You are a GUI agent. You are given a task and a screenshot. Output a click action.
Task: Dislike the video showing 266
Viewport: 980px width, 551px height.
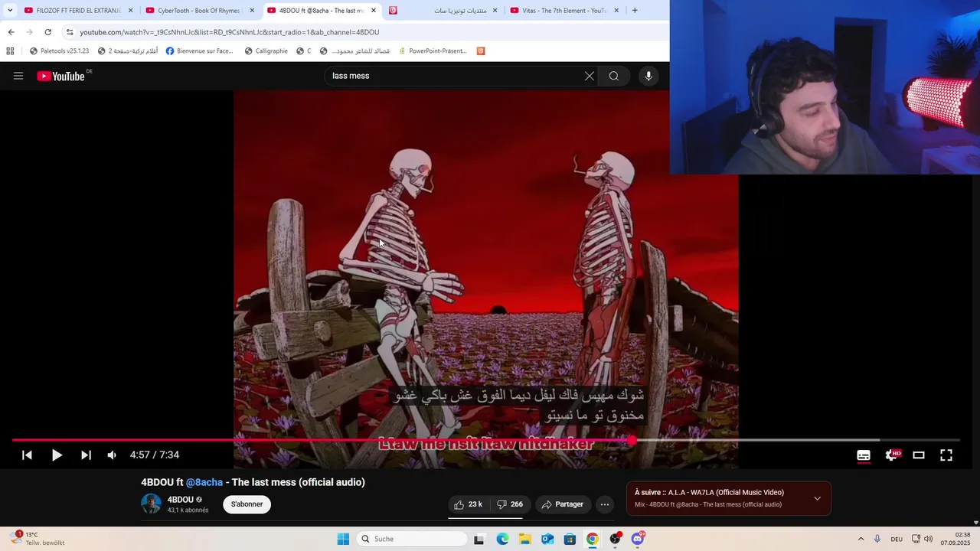coord(509,504)
